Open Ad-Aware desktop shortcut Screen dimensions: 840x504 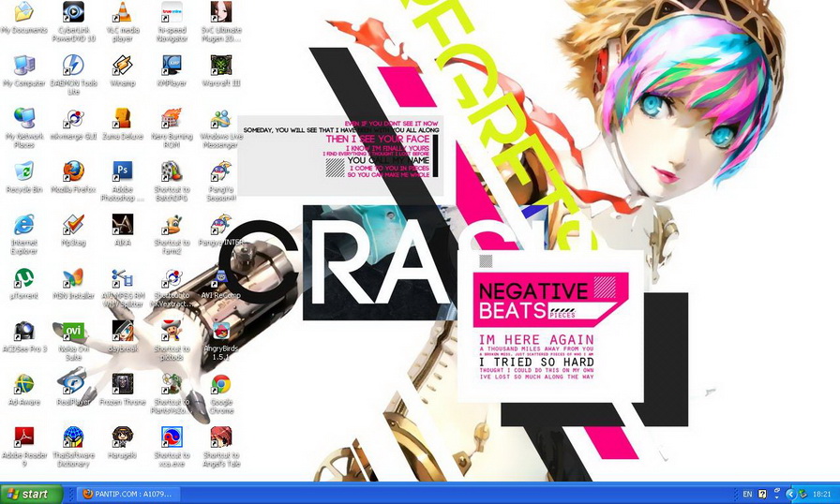(x=24, y=383)
